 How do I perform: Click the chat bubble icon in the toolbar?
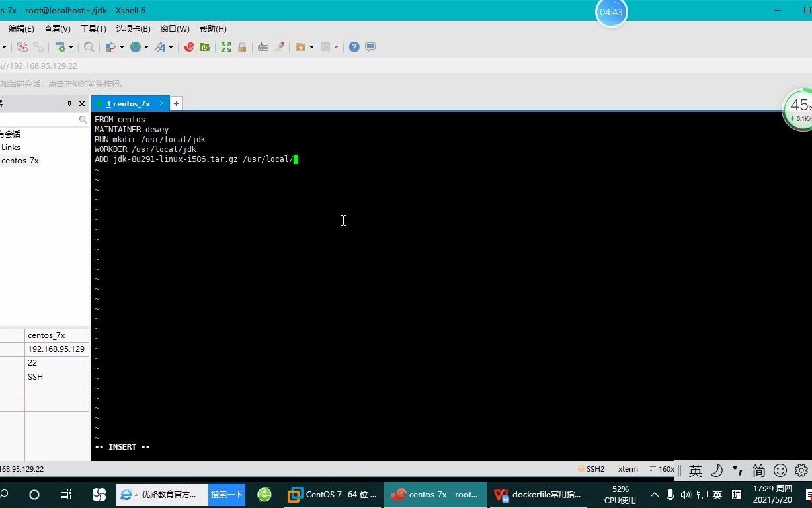[369, 47]
